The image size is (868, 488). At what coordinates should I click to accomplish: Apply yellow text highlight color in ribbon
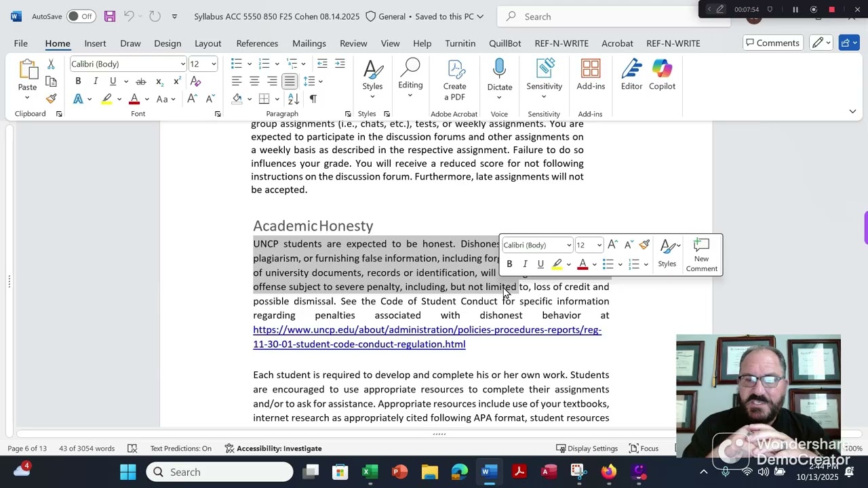[106, 99]
